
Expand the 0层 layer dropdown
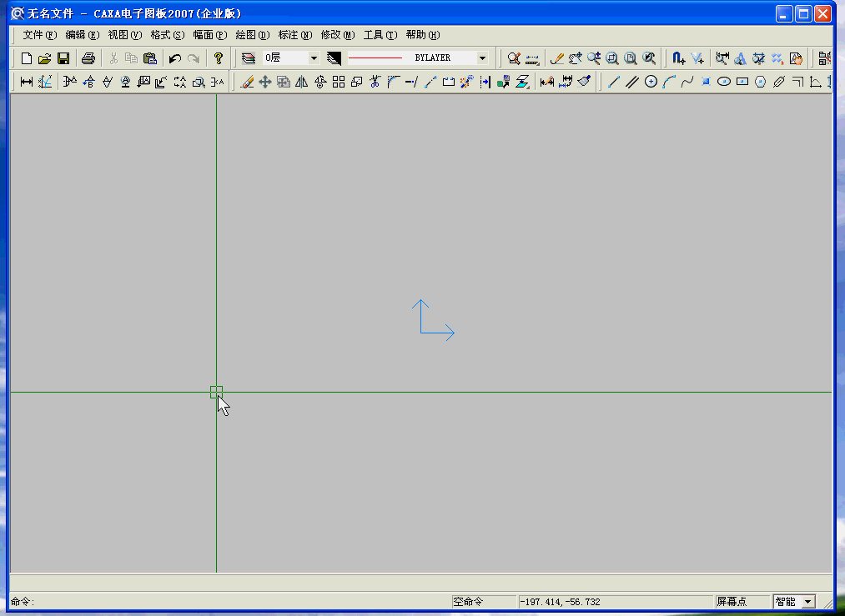(314, 58)
